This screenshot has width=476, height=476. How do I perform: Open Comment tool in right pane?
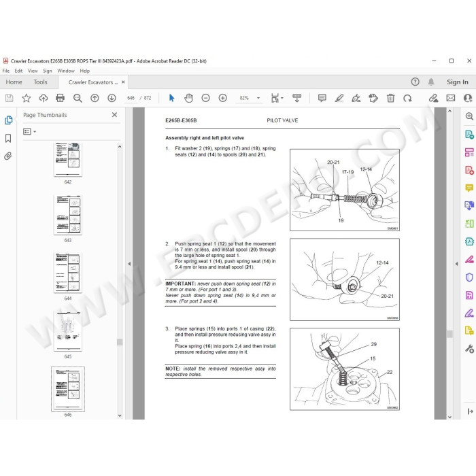click(x=469, y=188)
